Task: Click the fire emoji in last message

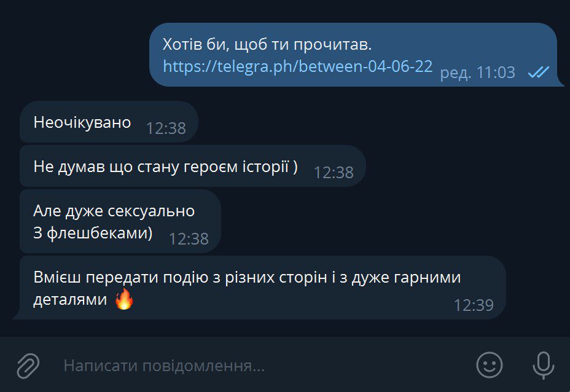Action: point(124,299)
